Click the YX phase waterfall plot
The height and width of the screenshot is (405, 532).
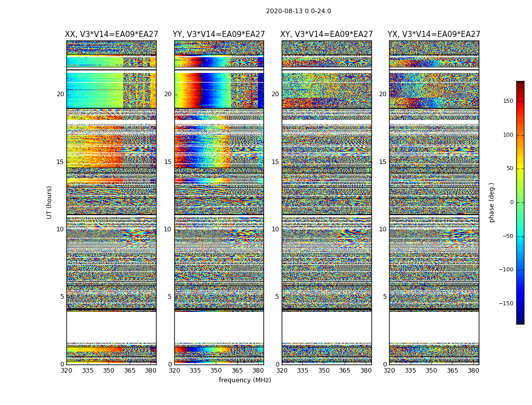[x=434, y=202]
